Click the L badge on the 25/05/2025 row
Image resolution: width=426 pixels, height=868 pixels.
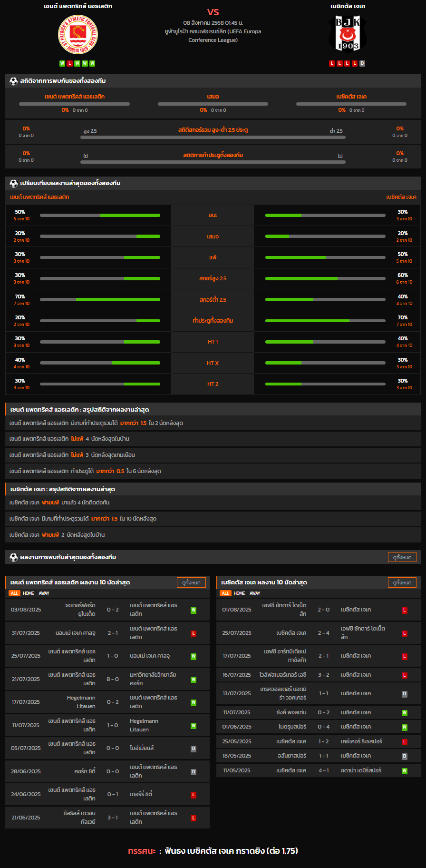point(405,742)
